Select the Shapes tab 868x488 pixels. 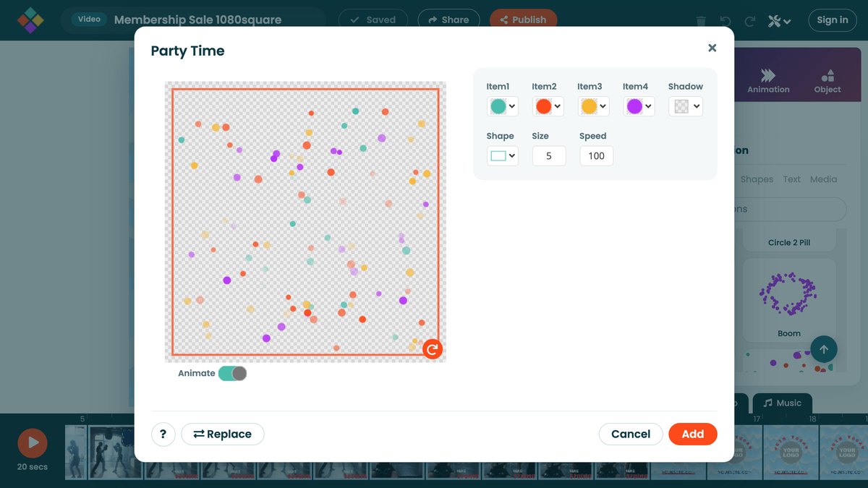tap(757, 179)
